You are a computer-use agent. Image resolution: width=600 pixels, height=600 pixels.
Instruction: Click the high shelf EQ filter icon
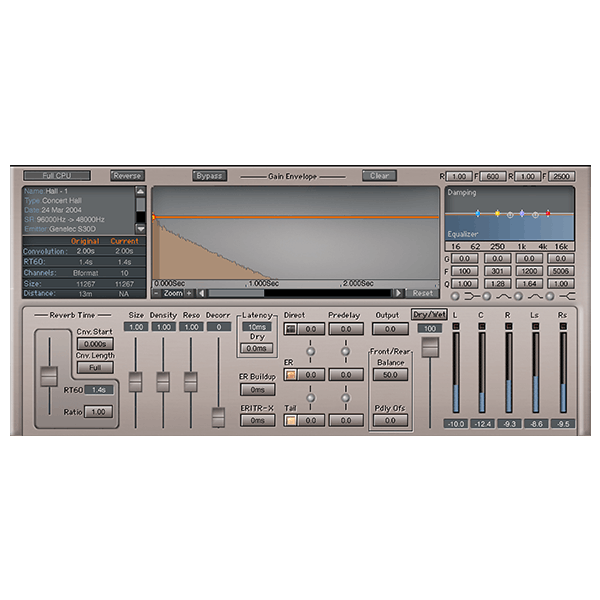(x=568, y=297)
